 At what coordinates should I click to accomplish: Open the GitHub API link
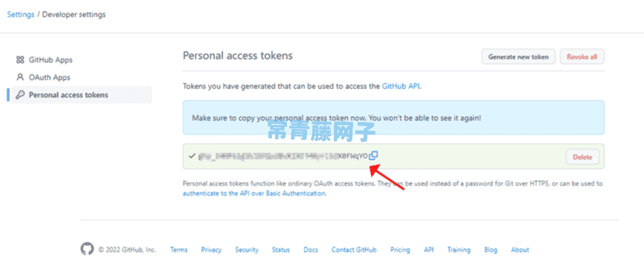401,86
